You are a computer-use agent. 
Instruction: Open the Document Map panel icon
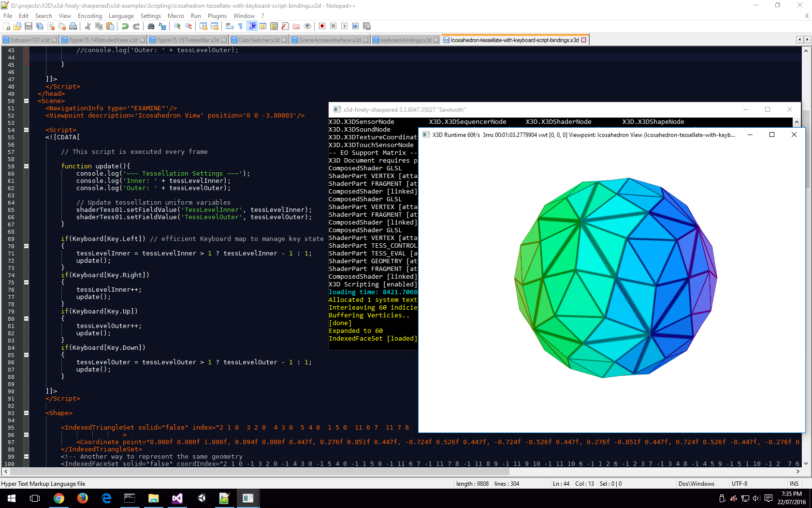(x=274, y=26)
